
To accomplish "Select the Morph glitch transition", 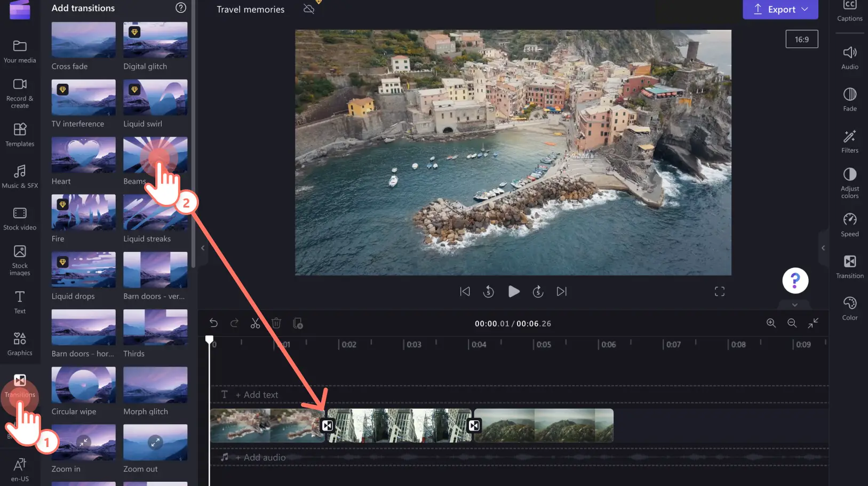I will pos(155,385).
